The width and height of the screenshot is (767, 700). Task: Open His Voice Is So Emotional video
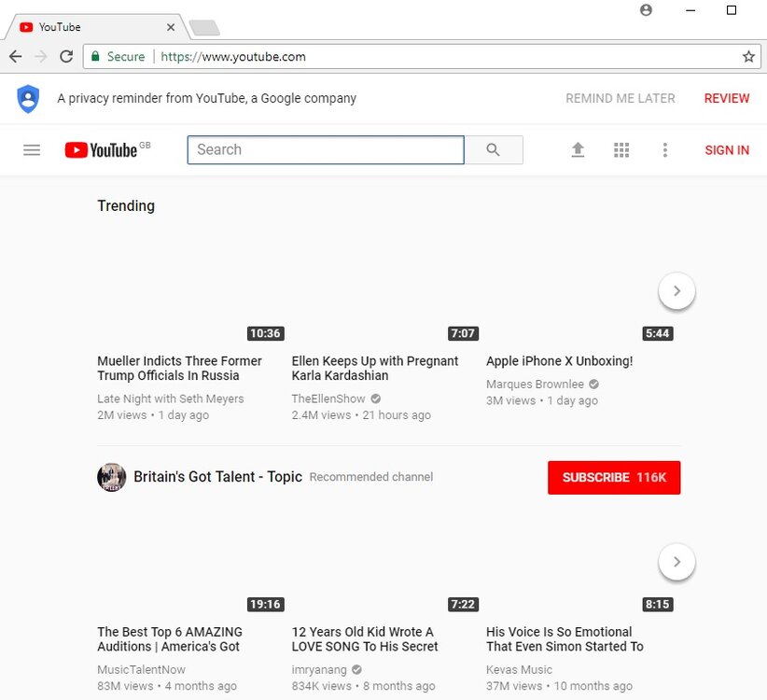point(565,638)
